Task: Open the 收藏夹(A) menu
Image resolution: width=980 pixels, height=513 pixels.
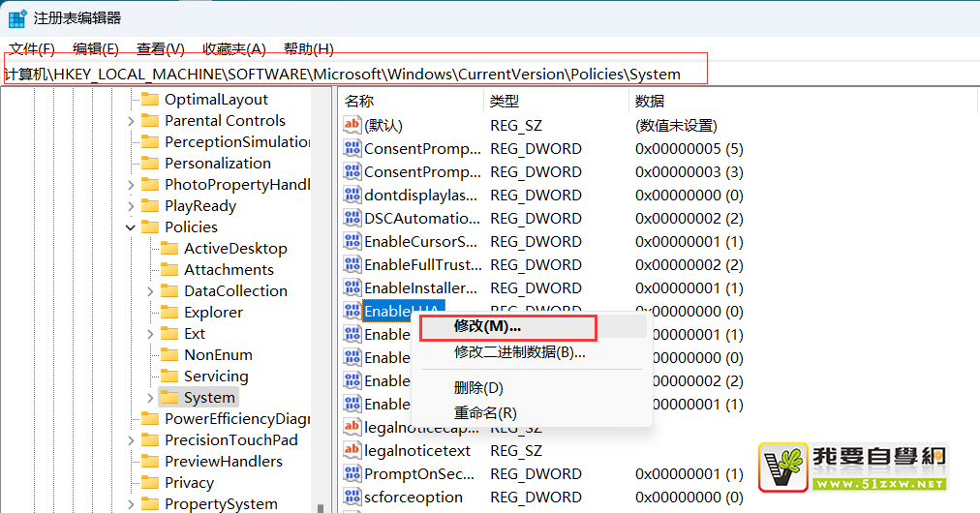Action: tap(233, 49)
